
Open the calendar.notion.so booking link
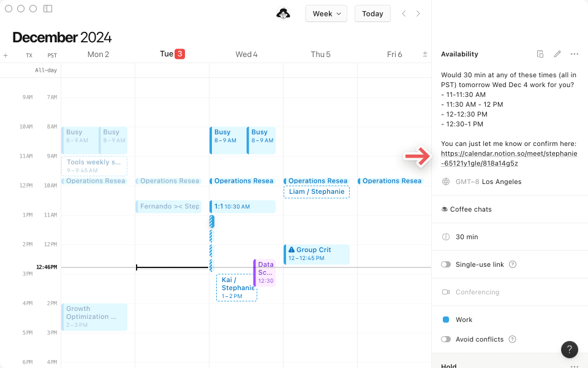pos(509,153)
